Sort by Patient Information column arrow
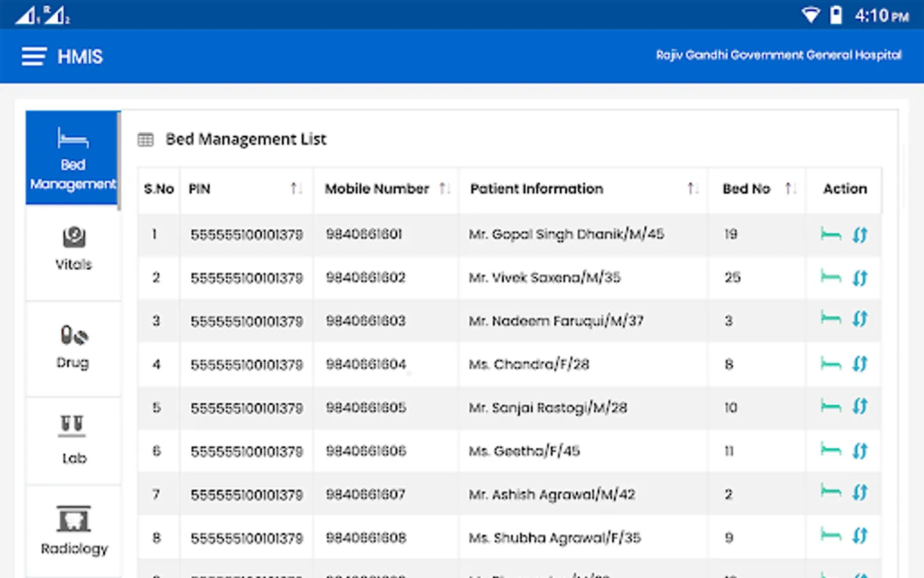Viewport: 924px width, 578px height. click(x=692, y=189)
